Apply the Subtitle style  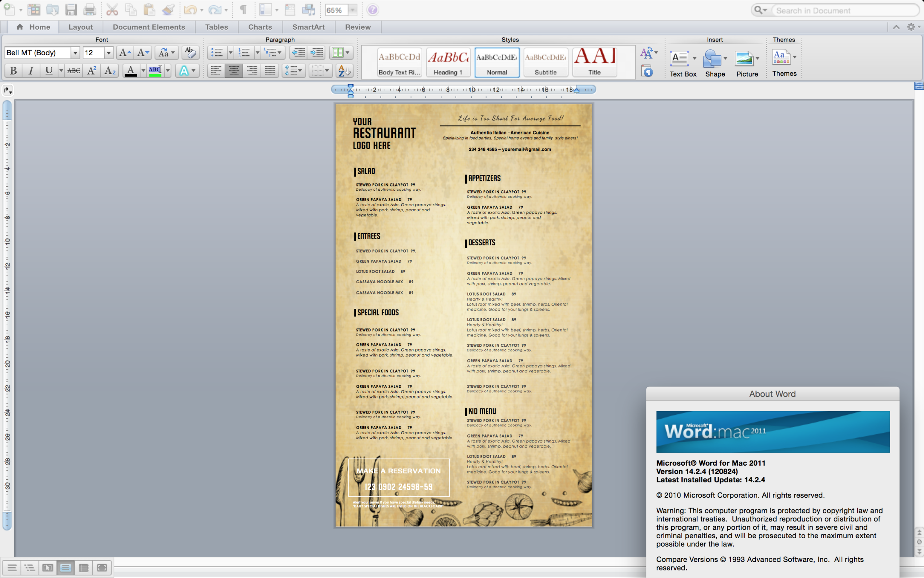click(546, 62)
